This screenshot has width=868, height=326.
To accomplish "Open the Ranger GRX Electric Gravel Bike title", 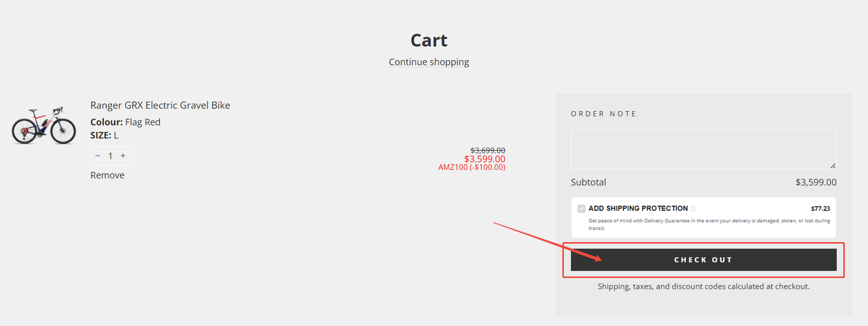I will [x=160, y=105].
